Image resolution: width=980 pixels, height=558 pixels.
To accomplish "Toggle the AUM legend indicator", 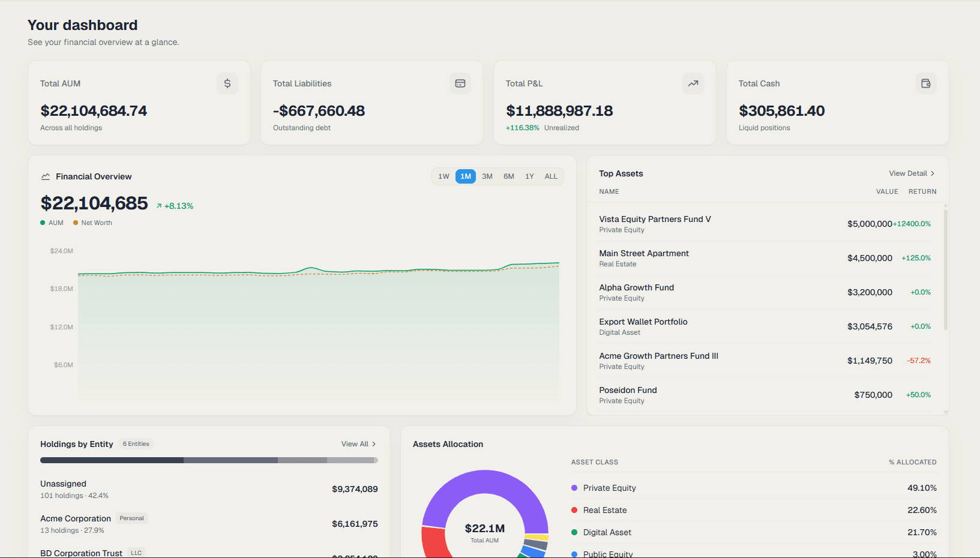I will point(43,222).
